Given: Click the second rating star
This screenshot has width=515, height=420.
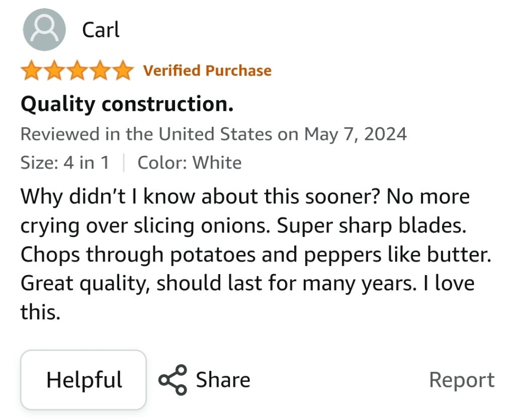Looking at the screenshot, I should coord(54,70).
